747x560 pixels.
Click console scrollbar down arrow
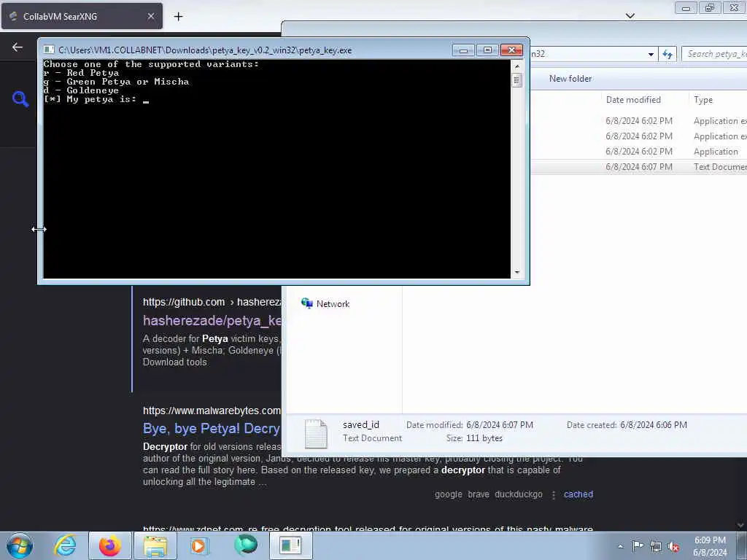[517, 273]
